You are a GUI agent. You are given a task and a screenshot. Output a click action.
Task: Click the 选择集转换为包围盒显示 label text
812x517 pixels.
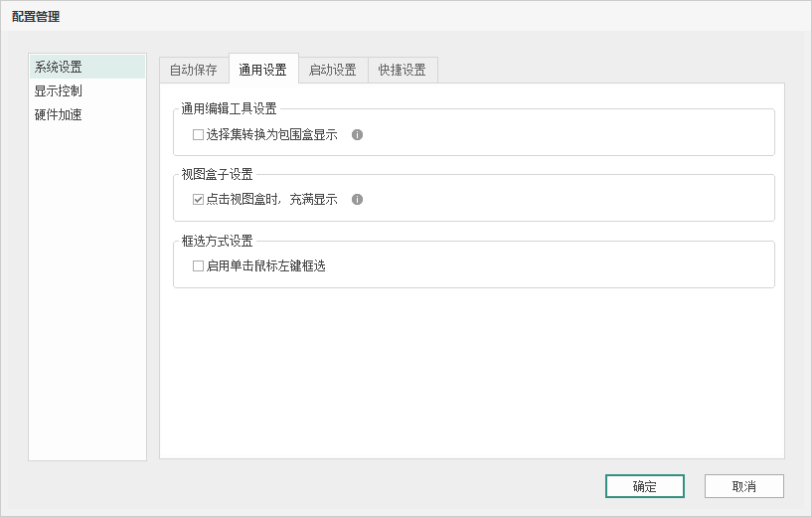[x=271, y=134]
